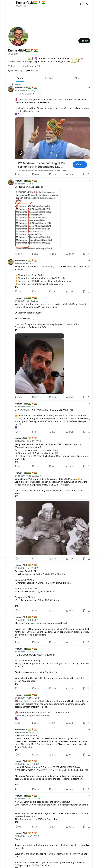Open more options on the Jul 30, 2024 post
This screenshot has height=868, width=98.
coord(89,298)
